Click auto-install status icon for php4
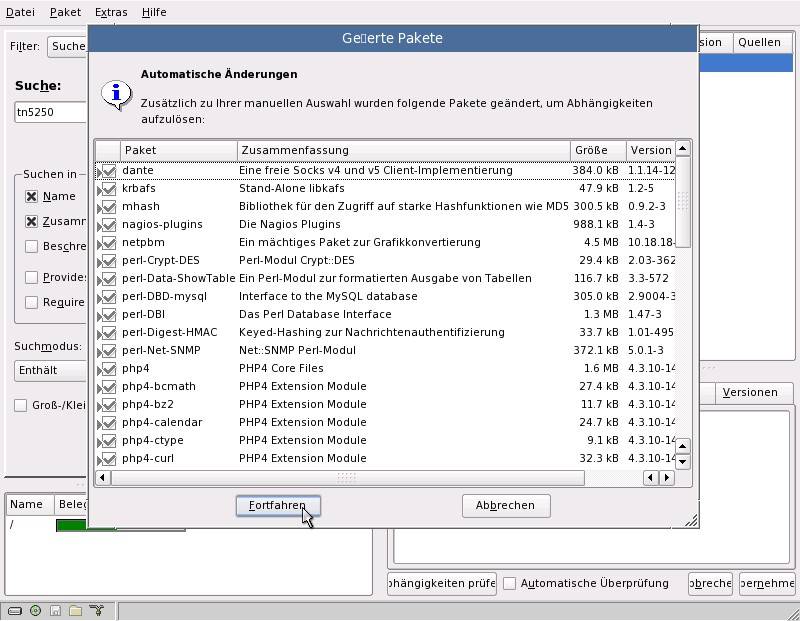 (107, 368)
